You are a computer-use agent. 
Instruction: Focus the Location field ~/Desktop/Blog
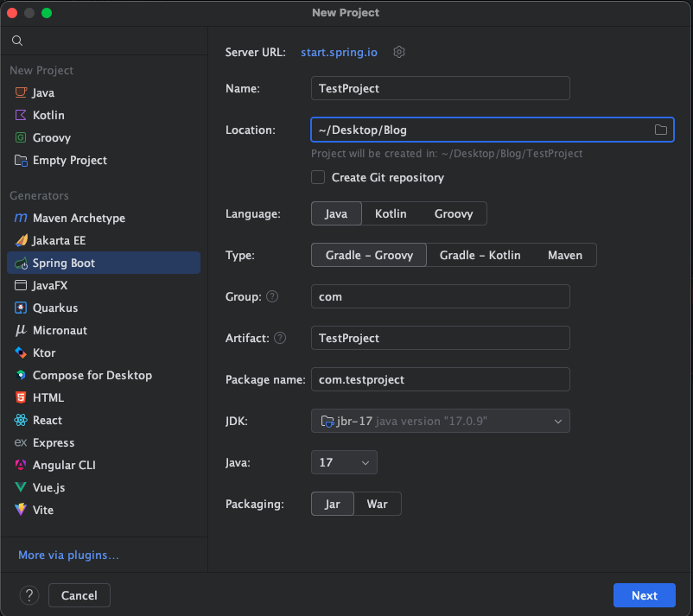pyautogui.click(x=493, y=130)
